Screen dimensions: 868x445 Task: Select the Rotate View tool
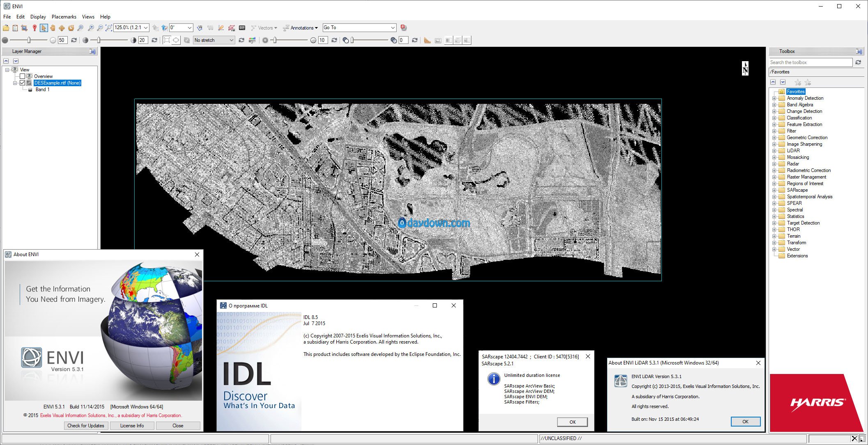coord(71,28)
